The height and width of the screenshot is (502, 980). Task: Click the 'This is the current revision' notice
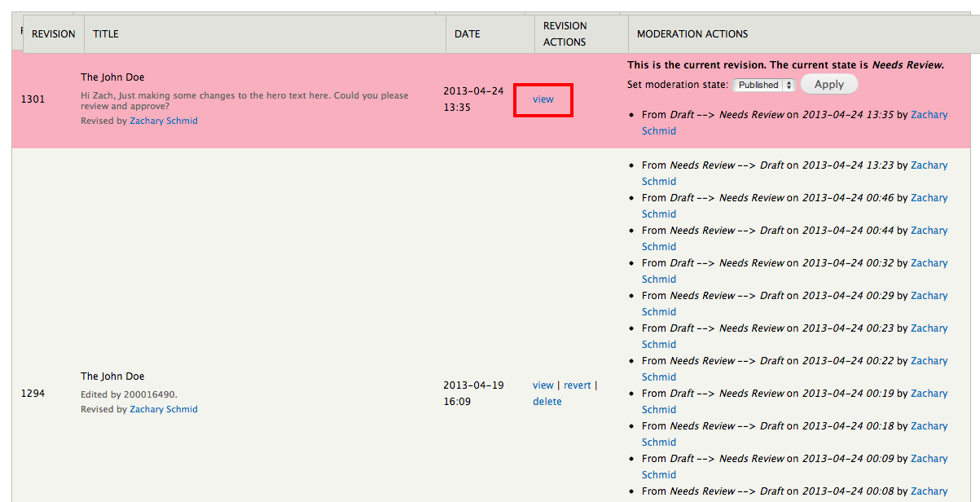(785, 65)
